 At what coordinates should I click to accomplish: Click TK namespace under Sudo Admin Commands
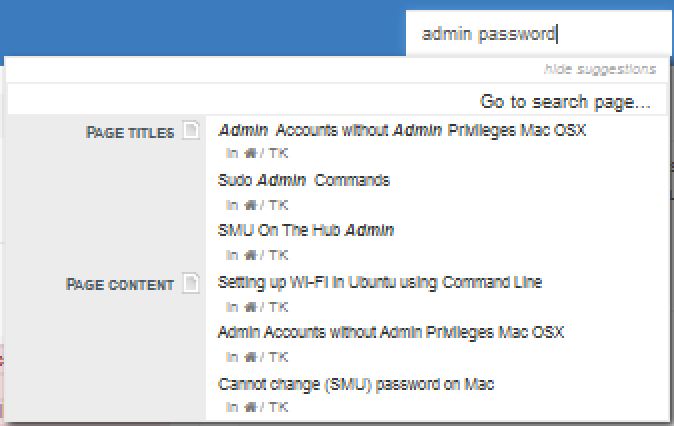[x=278, y=205]
